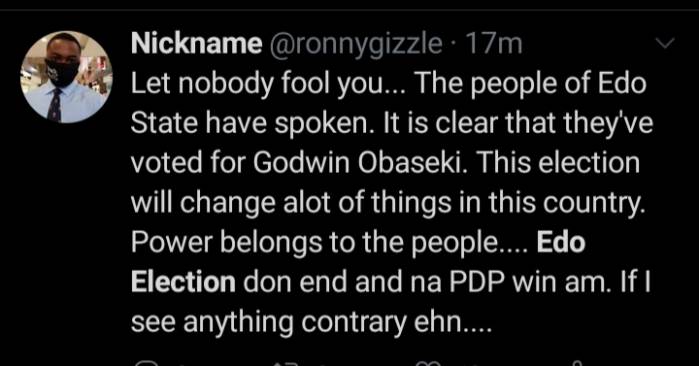Open the bold Edo trending term
Screen dimensions: 699x366
[561, 242]
